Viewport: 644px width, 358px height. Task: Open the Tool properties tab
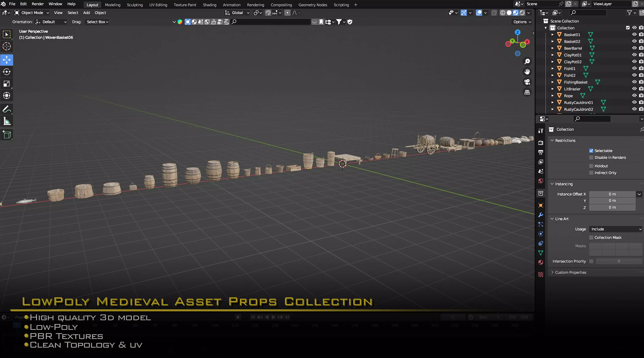pyautogui.click(x=541, y=131)
